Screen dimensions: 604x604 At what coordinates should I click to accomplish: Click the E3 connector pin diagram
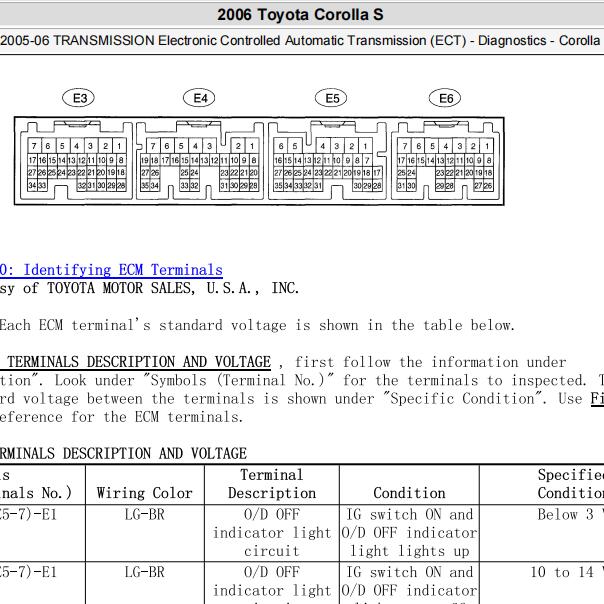[75, 161]
